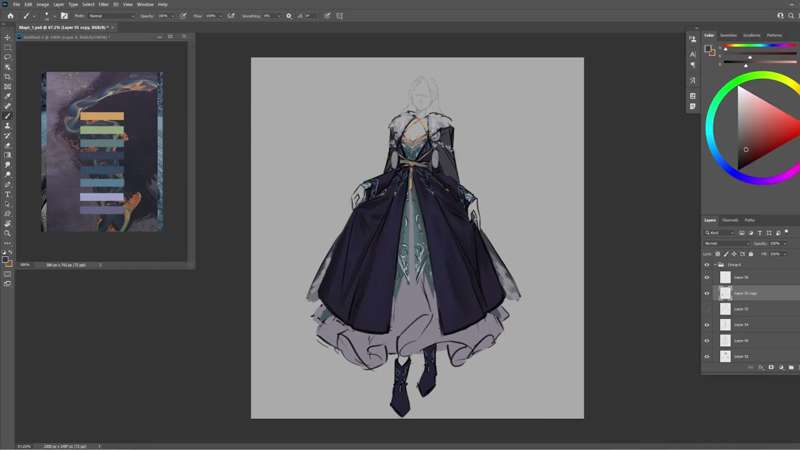Select the Healing Brush tool
The height and width of the screenshot is (450, 800).
point(7,106)
